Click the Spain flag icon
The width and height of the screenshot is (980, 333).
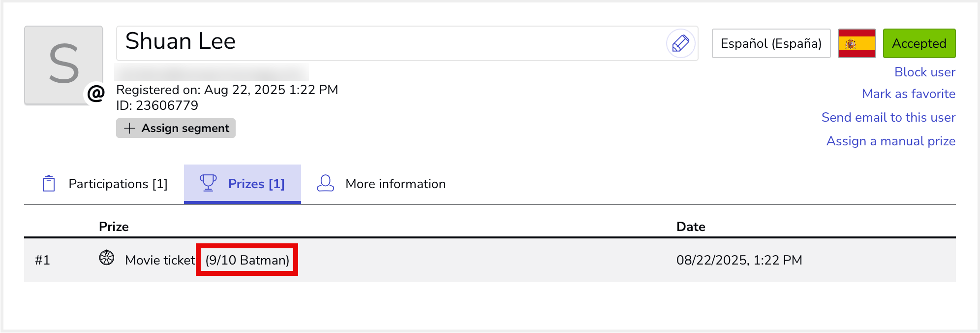tap(857, 43)
